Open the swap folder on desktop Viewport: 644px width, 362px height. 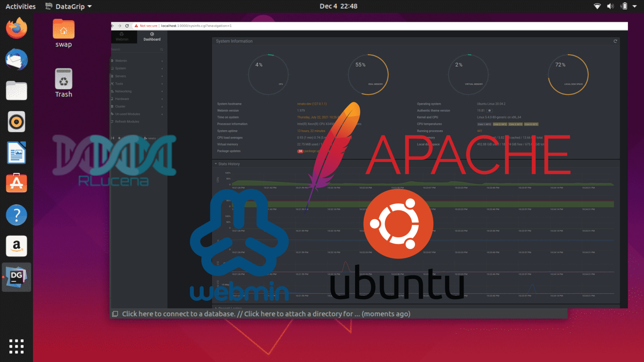pos(63,33)
